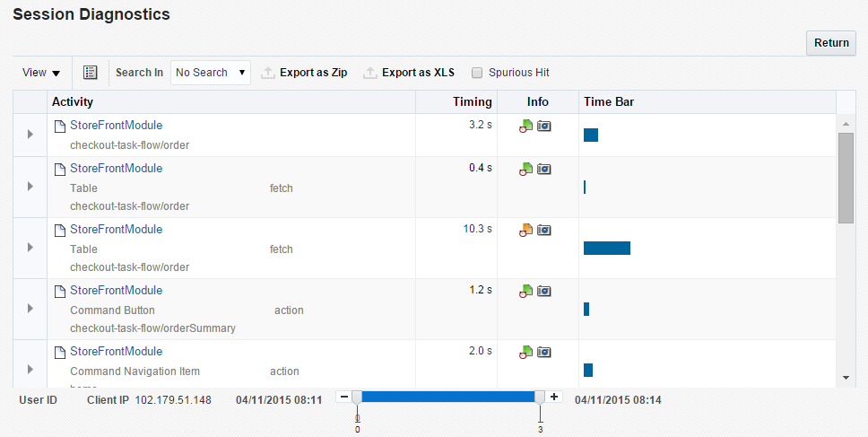Click the Command Navigation Item text
This screenshot has height=437, width=868.
point(135,371)
